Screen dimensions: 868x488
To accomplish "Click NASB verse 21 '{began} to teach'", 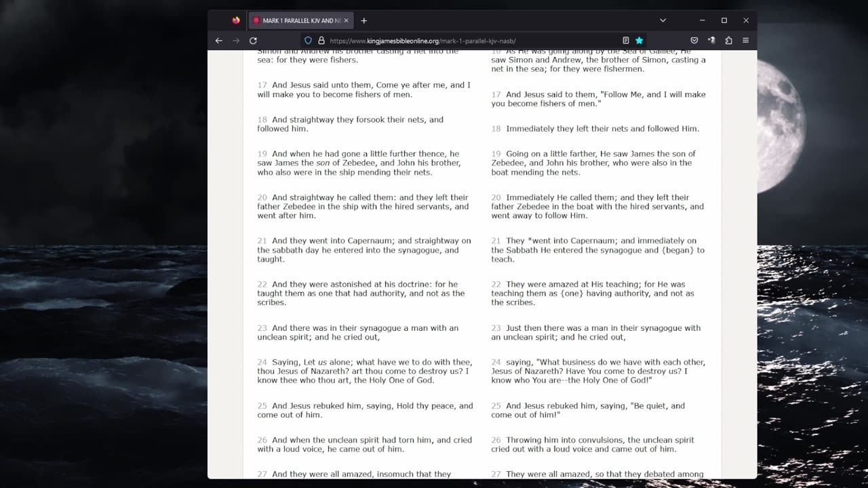I will [597, 249].
